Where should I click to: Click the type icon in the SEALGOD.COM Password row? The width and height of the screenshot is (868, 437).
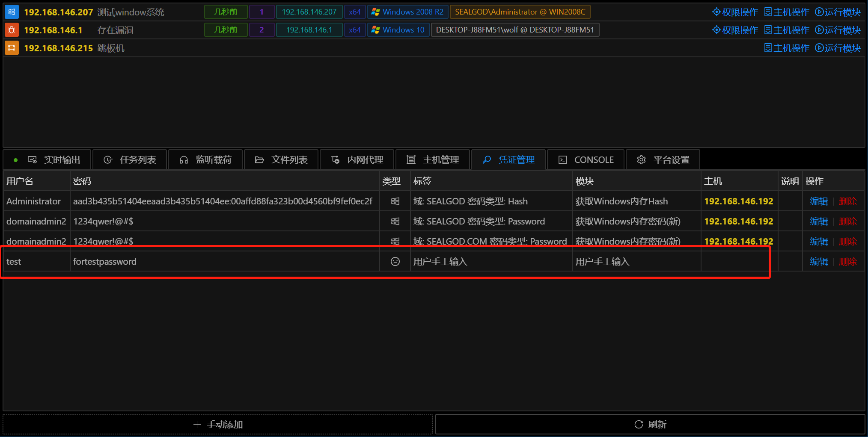[x=395, y=241]
